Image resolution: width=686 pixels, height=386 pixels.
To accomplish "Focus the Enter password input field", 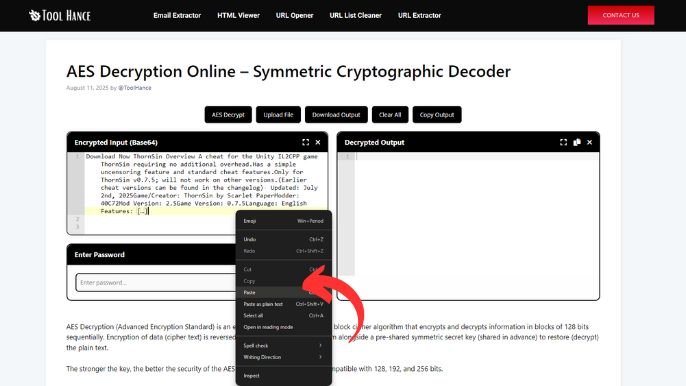I will coord(155,283).
